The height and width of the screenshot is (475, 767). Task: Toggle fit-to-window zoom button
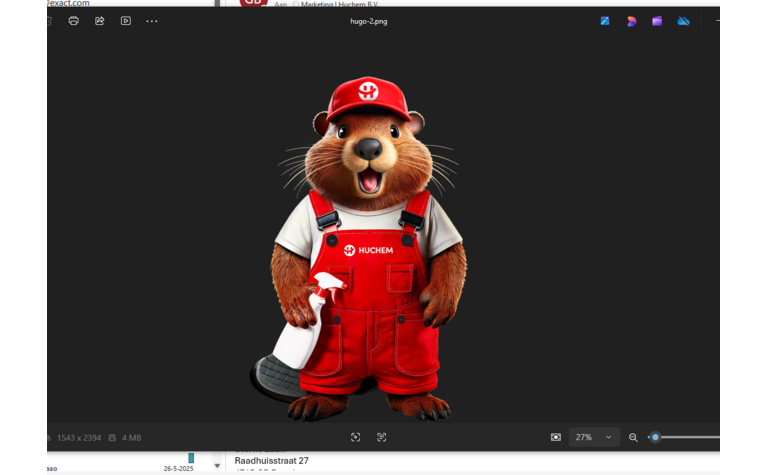click(x=556, y=437)
